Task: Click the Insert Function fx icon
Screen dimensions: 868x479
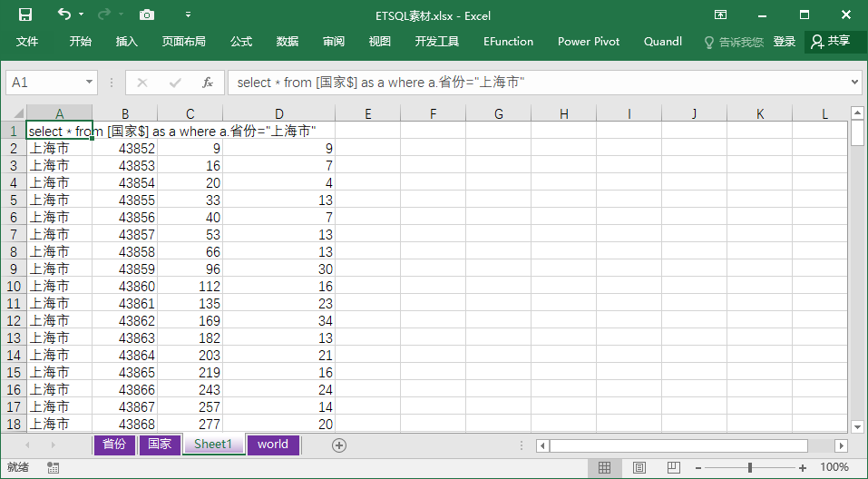Action: coord(207,83)
